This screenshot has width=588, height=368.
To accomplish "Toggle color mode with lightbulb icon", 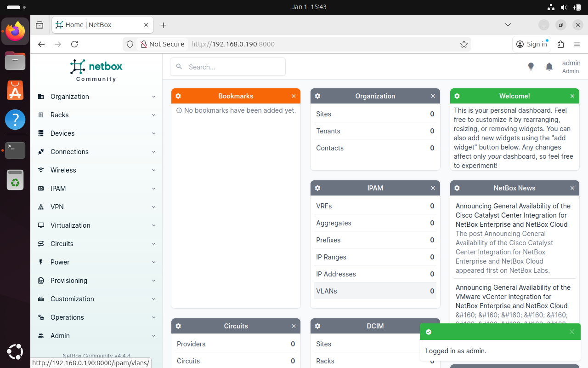I will (x=531, y=67).
